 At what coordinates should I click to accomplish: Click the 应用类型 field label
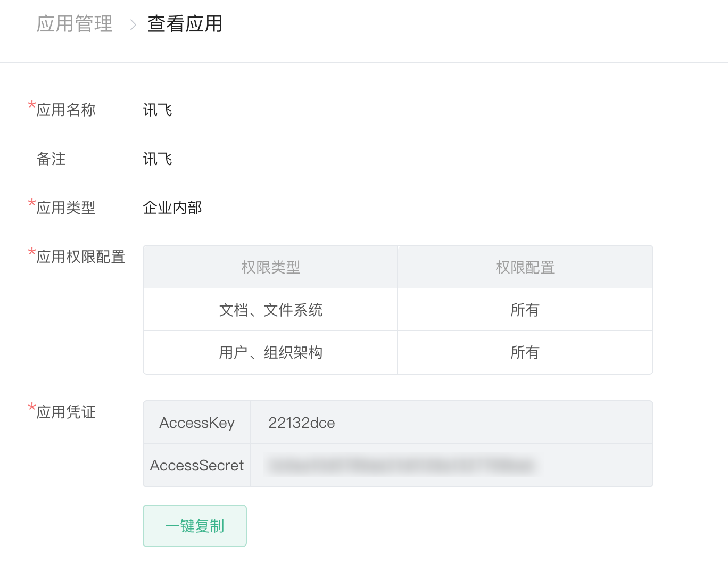[x=66, y=208]
